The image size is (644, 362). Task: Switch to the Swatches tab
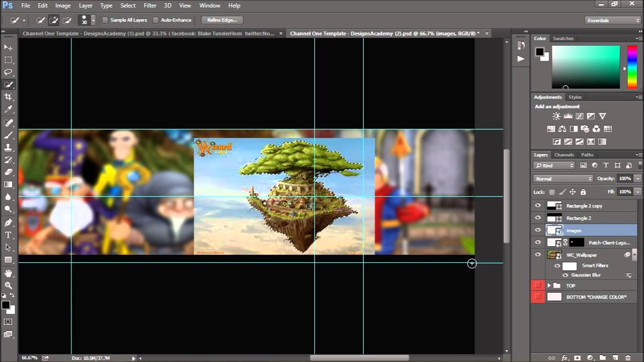pyautogui.click(x=563, y=38)
